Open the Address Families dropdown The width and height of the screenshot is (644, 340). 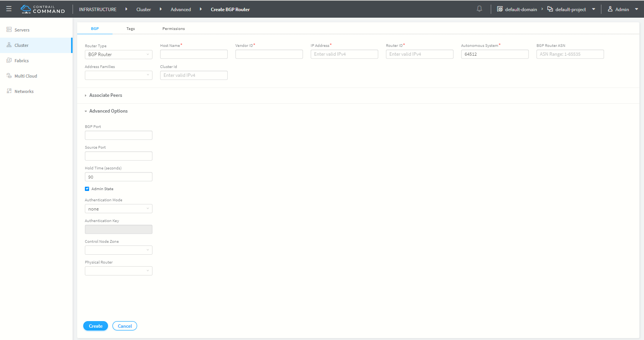click(x=119, y=75)
